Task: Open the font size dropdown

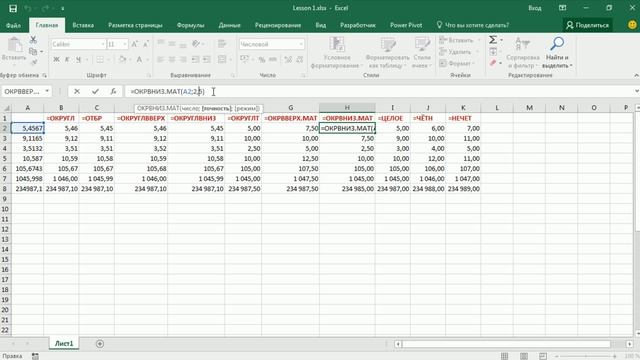Action: coord(125,44)
